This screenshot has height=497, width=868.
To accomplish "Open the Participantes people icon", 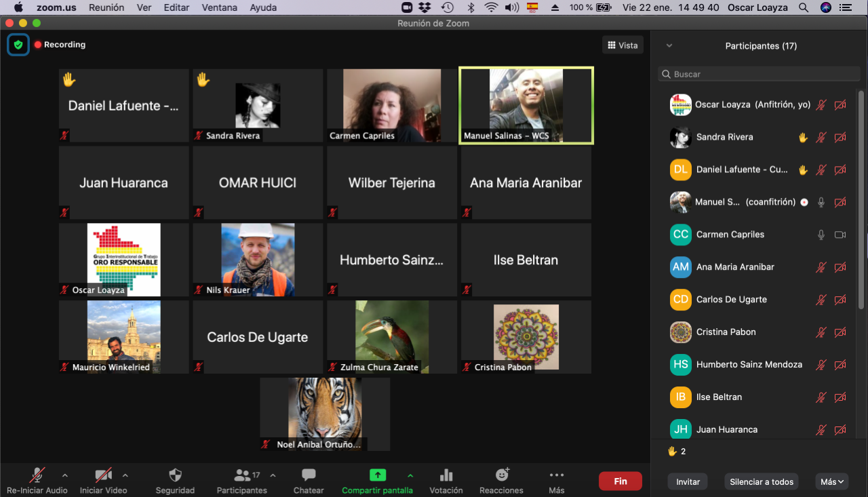I will [241, 475].
